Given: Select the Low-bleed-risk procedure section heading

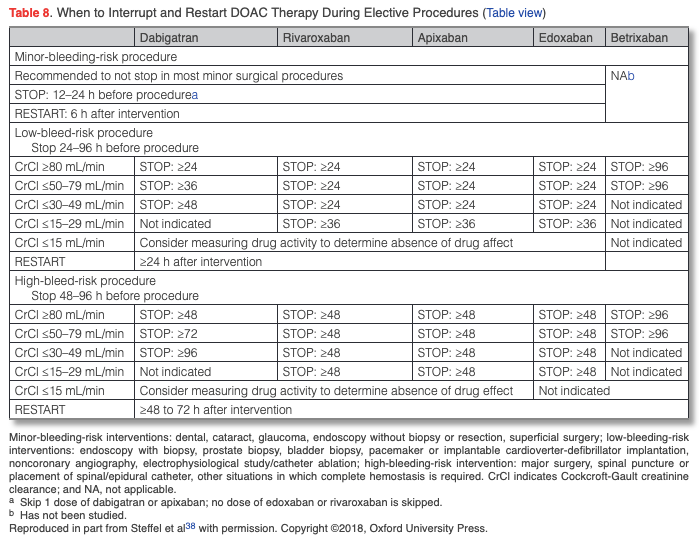Looking at the screenshot, I should [x=85, y=132].
